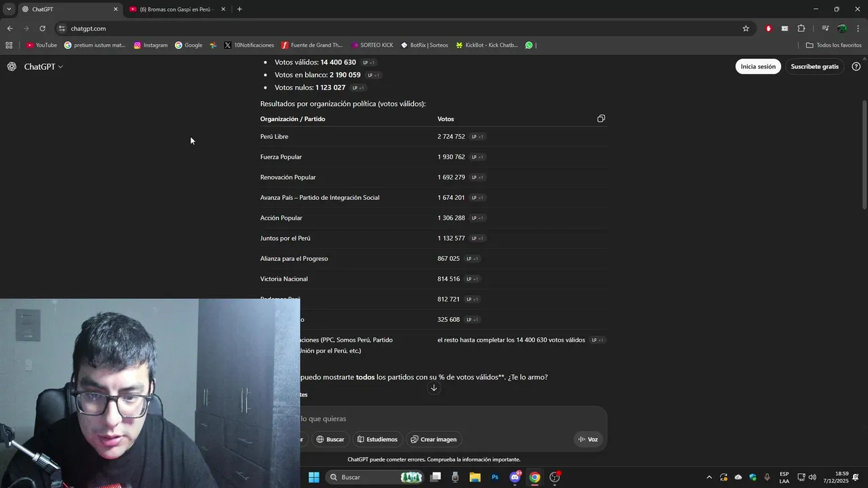
Task: Open the OBS icon in the taskbar
Action: [555, 477]
